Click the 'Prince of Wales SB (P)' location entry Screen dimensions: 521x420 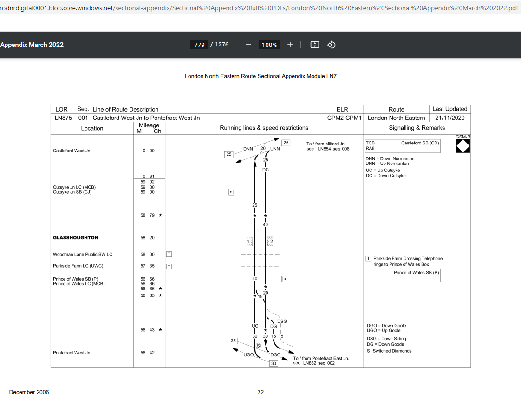(75, 279)
